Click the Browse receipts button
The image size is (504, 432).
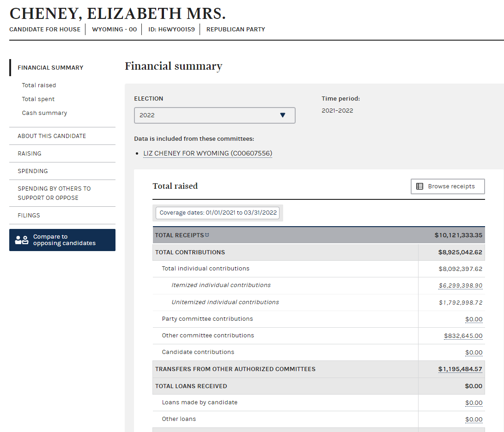448,186
